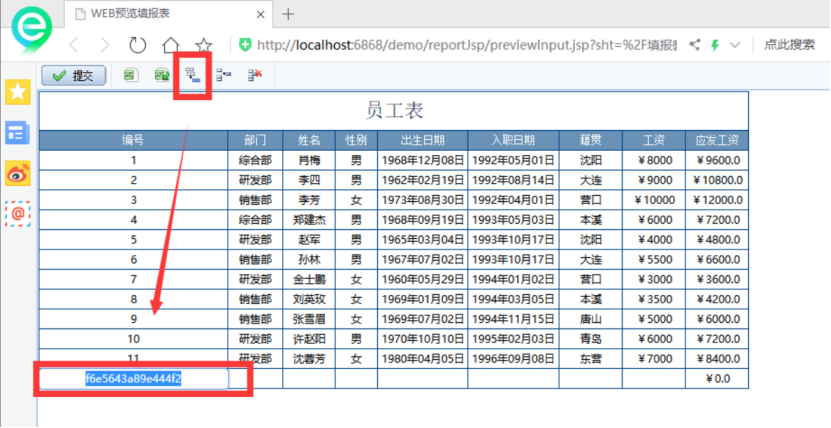This screenshot has height=428, width=831.
Task: Click the birth date 1973年08月30日
Action: pyautogui.click(x=422, y=200)
